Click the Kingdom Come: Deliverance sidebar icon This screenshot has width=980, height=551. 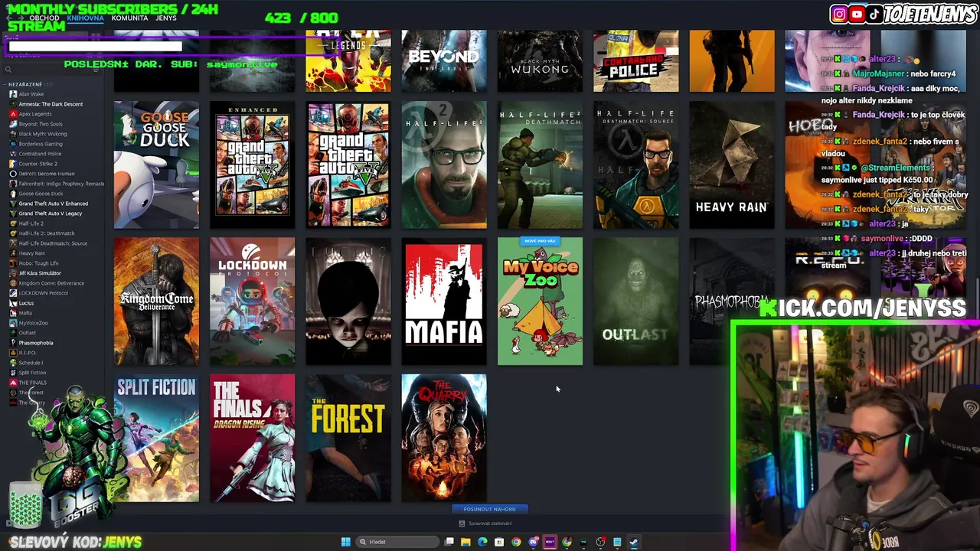click(x=13, y=283)
